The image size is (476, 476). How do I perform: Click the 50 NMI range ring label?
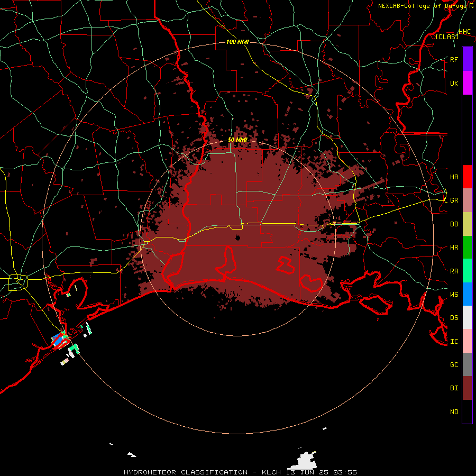point(237,140)
